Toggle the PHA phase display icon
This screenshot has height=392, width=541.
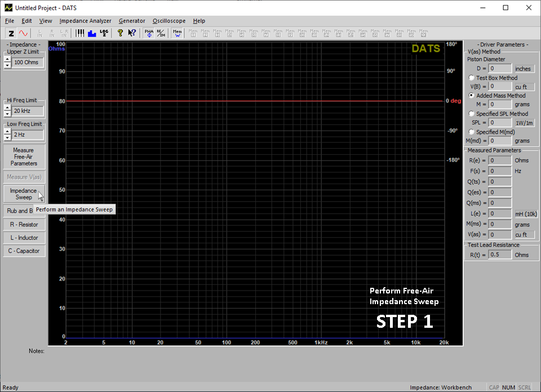[149, 33]
